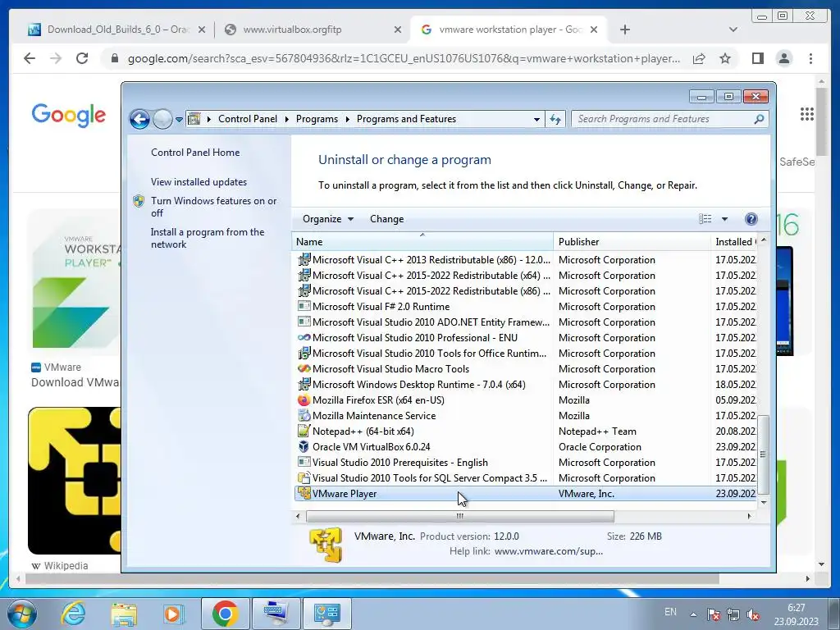Click the Mozilla Firefox ESR icon in list
The width and height of the screenshot is (840, 630).
(304, 399)
